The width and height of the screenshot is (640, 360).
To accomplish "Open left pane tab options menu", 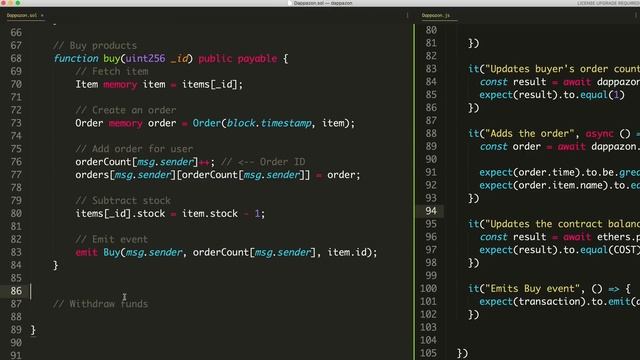I will click(x=407, y=16).
